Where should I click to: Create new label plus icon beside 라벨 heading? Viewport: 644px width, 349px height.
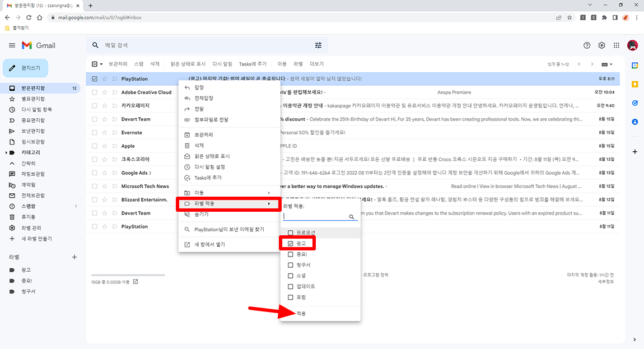[x=74, y=257]
